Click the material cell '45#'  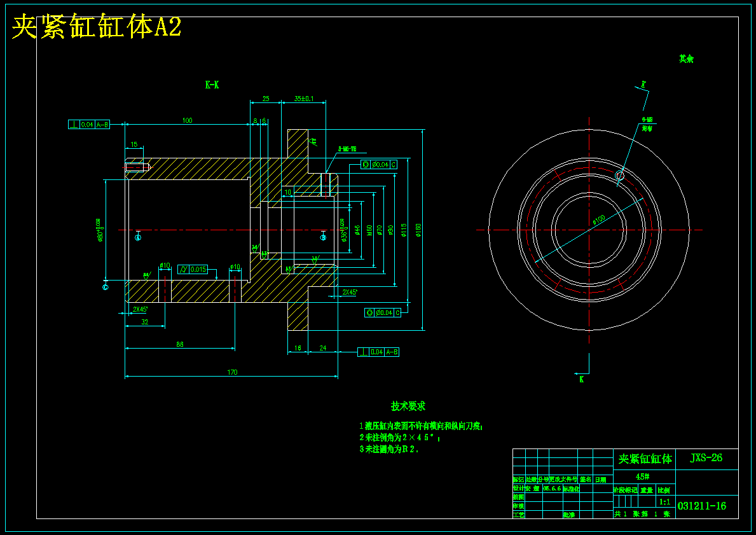pyautogui.click(x=643, y=476)
